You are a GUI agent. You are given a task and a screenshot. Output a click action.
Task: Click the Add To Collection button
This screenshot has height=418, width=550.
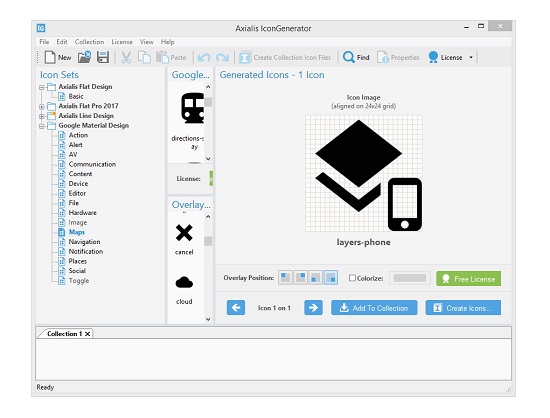pos(374,308)
